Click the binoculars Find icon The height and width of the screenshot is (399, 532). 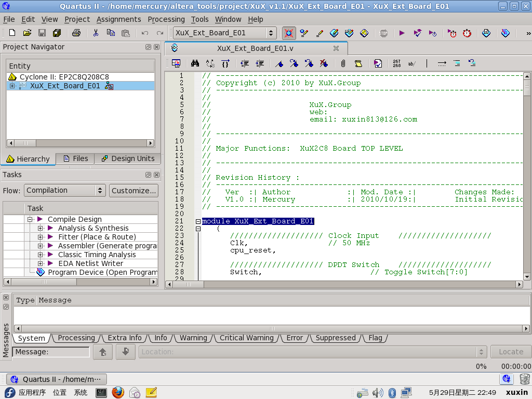click(x=195, y=63)
